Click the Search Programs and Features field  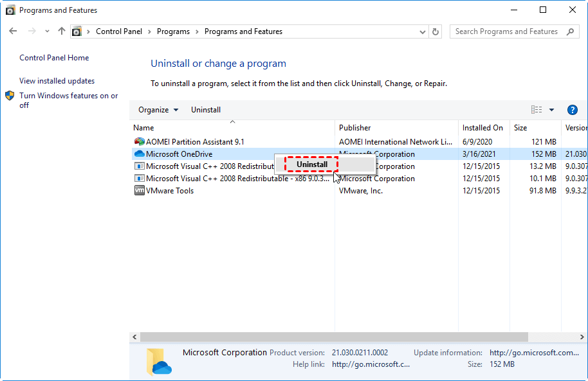click(x=506, y=31)
